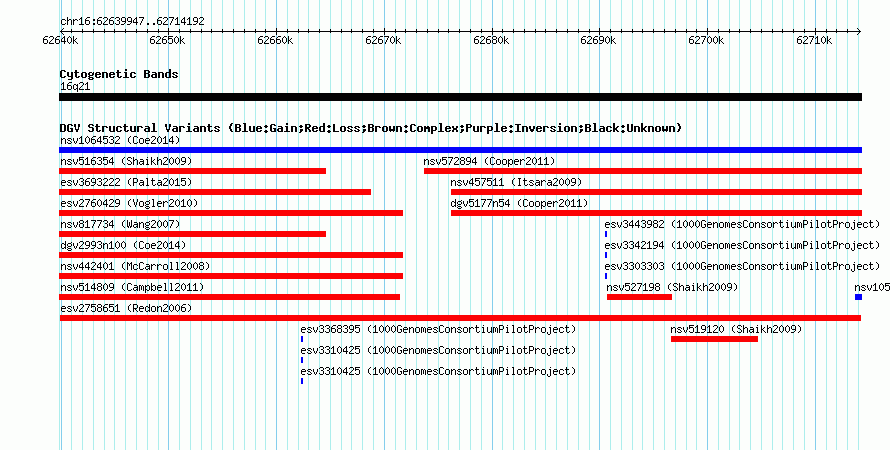The height and width of the screenshot is (450, 890).
Task: Select the red bar under nsv817734
Action: (x=192, y=234)
